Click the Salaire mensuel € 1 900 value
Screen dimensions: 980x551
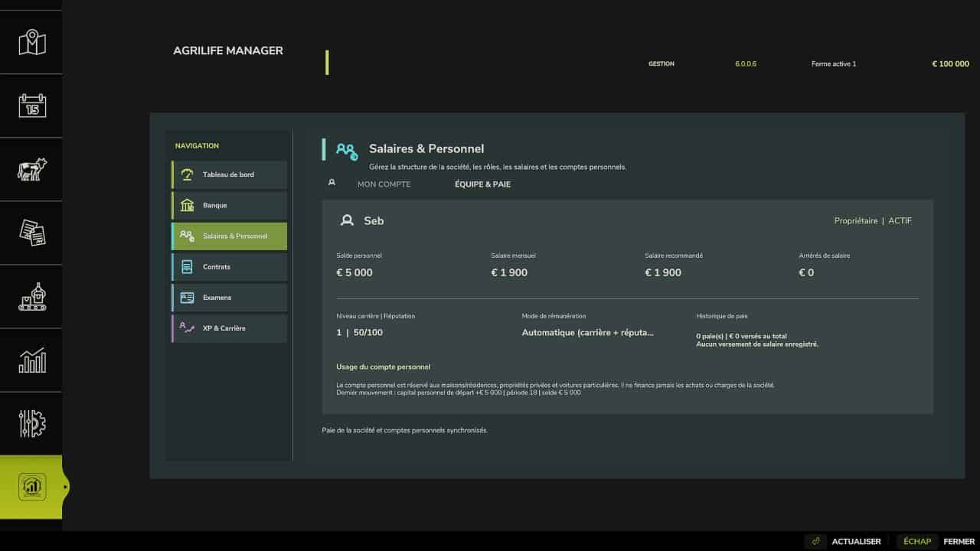coord(509,272)
